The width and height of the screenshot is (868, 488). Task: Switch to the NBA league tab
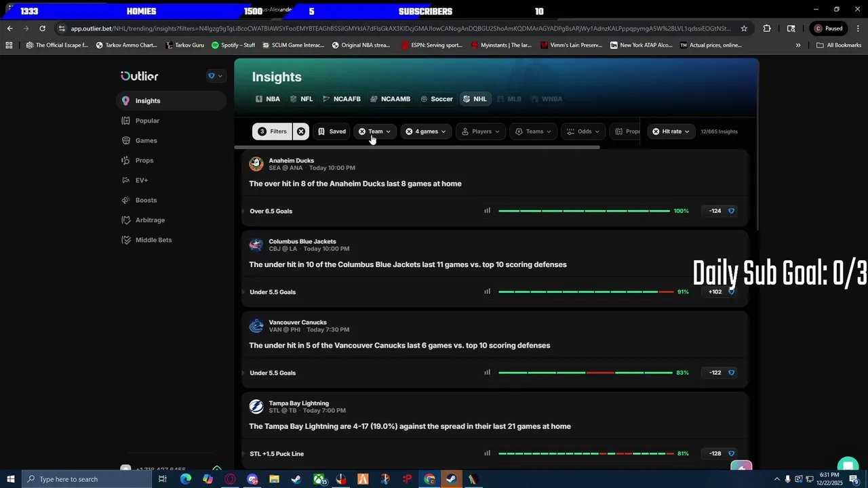point(268,99)
